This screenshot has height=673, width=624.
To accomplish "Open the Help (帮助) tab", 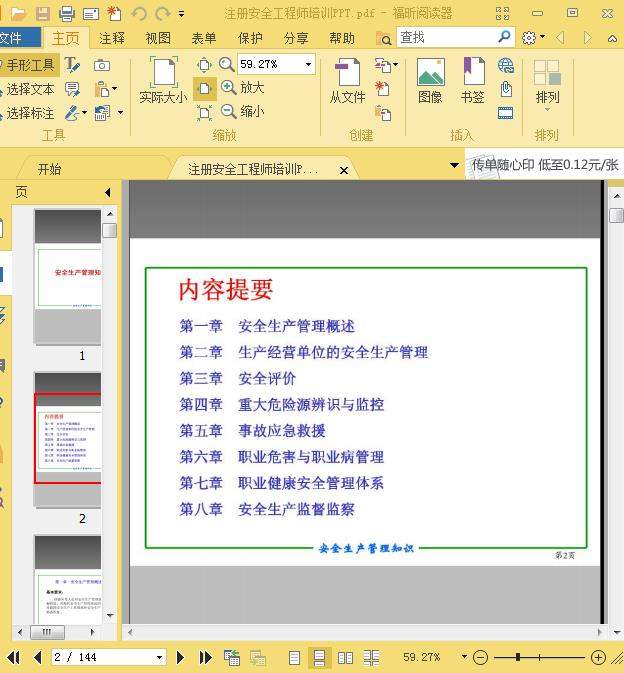I will pos(342,38).
